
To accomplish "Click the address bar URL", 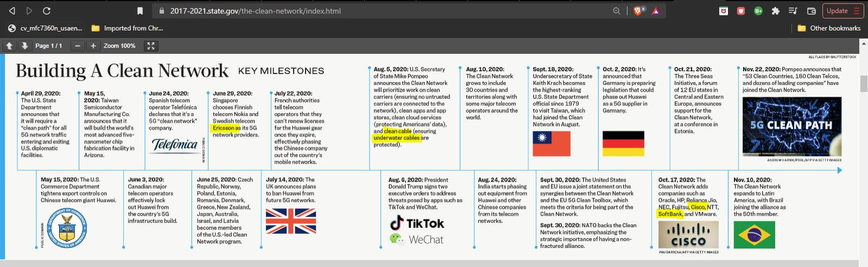I will click(255, 11).
